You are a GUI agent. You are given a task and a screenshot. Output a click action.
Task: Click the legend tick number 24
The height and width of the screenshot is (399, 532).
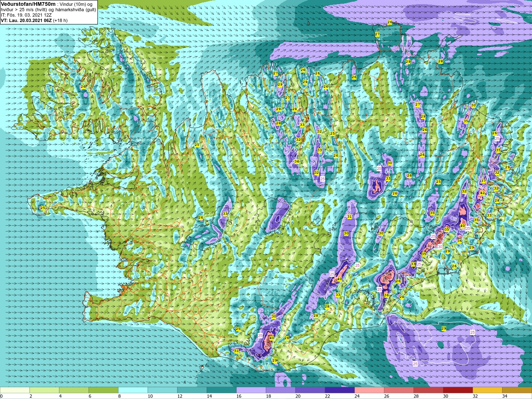tap(357, 396)
